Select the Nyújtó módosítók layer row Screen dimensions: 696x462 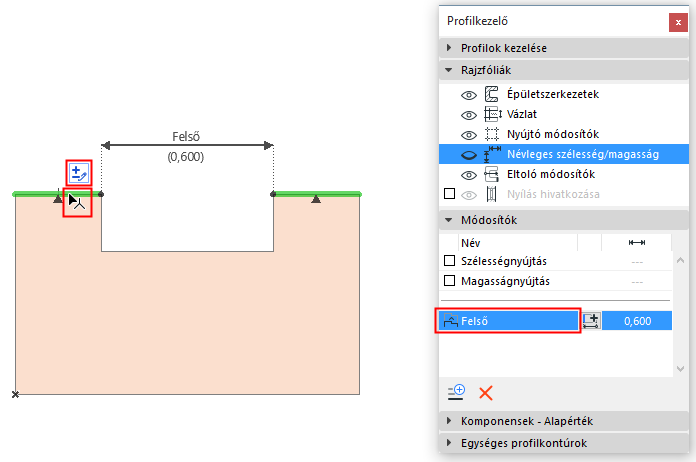[564, 134]
